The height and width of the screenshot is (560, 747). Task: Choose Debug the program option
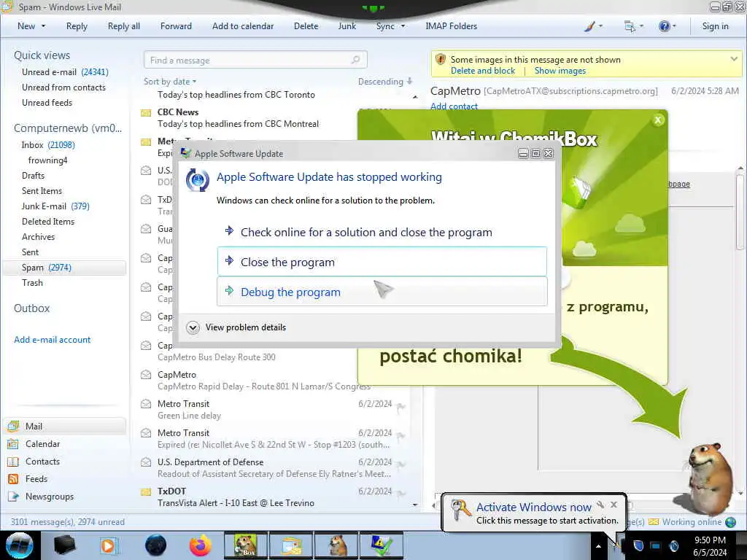tap(382, 292)
